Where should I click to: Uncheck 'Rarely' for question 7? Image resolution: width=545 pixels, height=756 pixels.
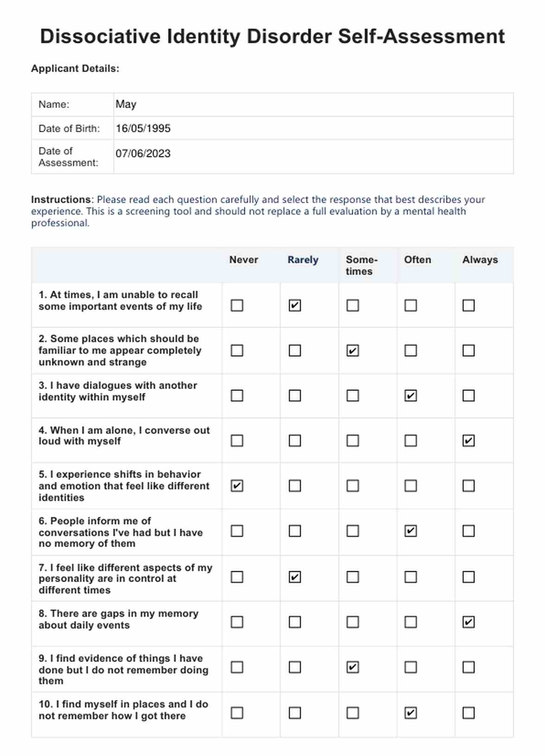(295, 577)
